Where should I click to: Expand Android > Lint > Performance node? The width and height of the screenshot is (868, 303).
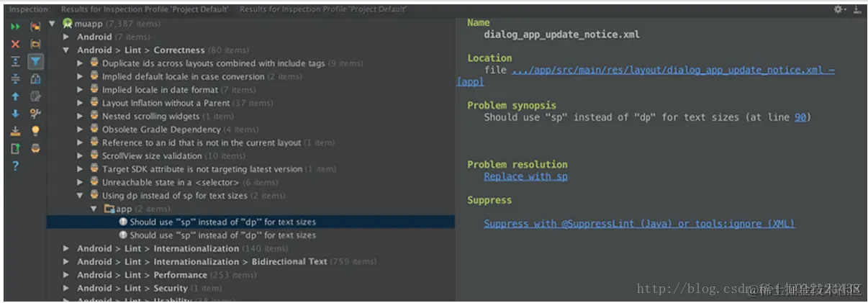(66, 275)
